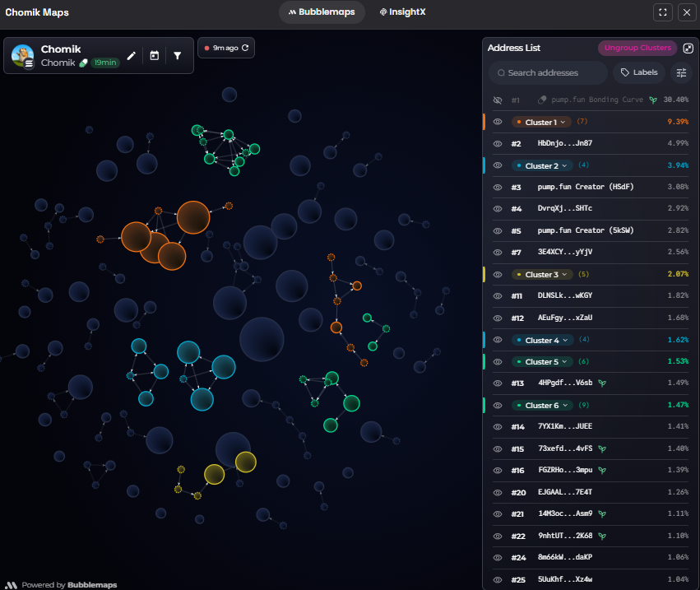Open the address list settings sliders icon

(681, 72)
